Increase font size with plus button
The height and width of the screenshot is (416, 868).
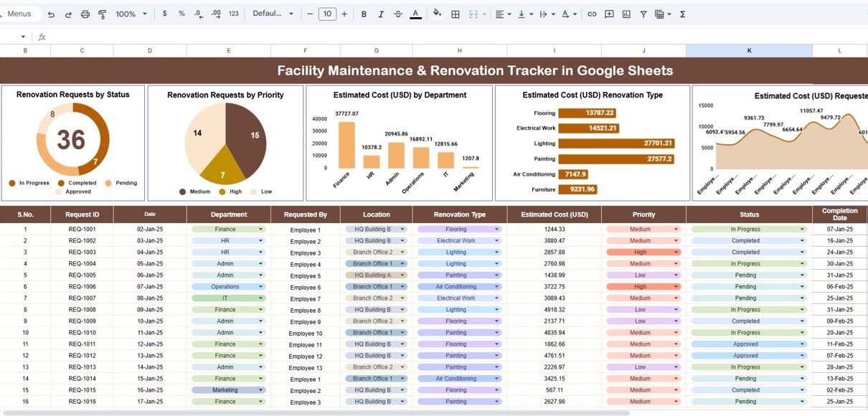pos(344,14)
